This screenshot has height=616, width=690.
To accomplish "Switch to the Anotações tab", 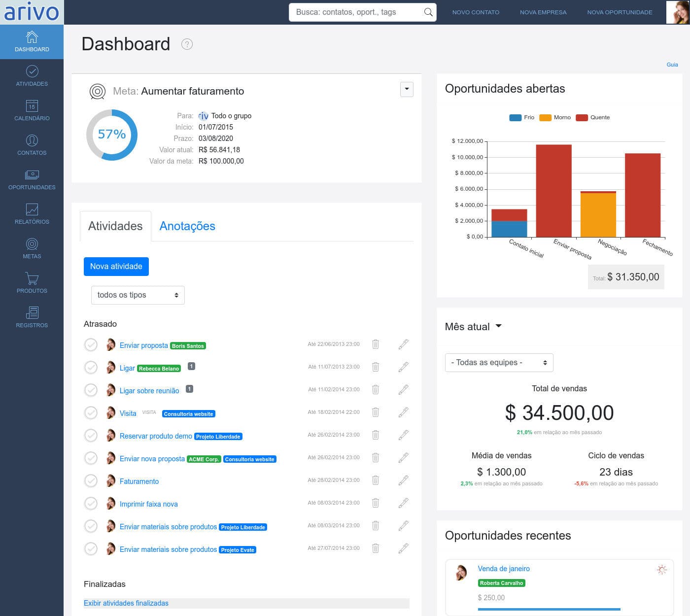I will click(x=187, y=226).
